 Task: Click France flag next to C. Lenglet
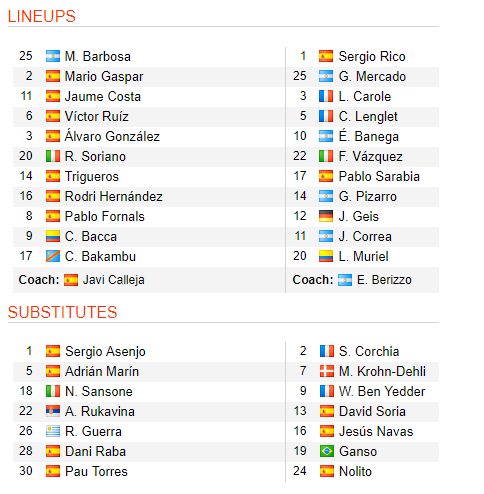pyautogui.click(x=326, y=116)
